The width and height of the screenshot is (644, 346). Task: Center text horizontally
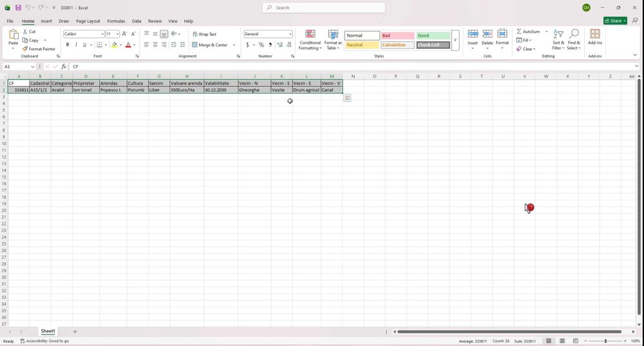pyautogui.click(x=155, y=44)
